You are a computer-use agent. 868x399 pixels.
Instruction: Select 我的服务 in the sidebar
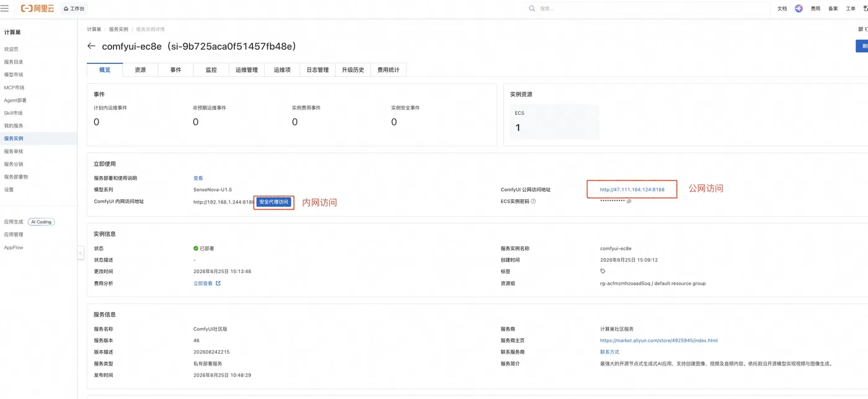click(x=14, y=126)
